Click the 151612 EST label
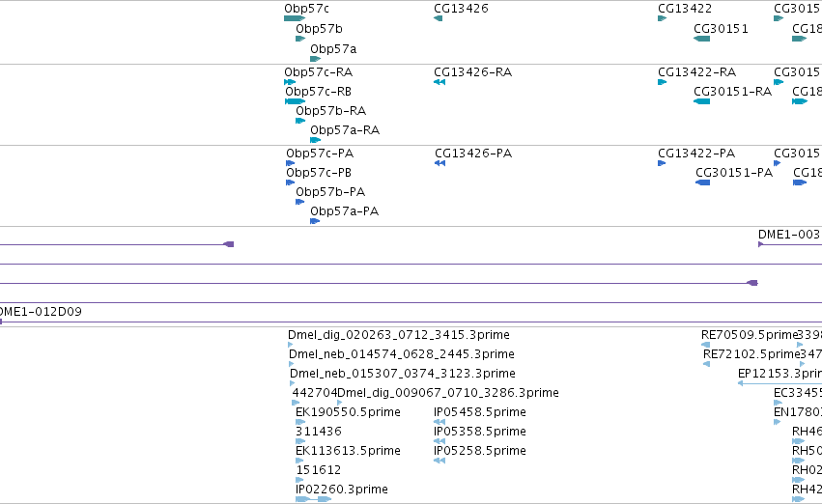This screenshot has height=504, width=822. click(319, 470)
